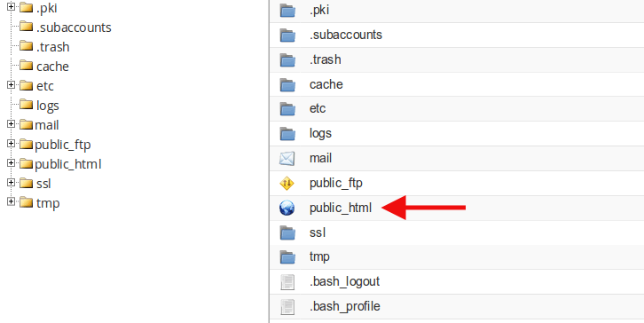Select public_html name in file list
This screenshot has height=323, width=644.
click(341, 208)
